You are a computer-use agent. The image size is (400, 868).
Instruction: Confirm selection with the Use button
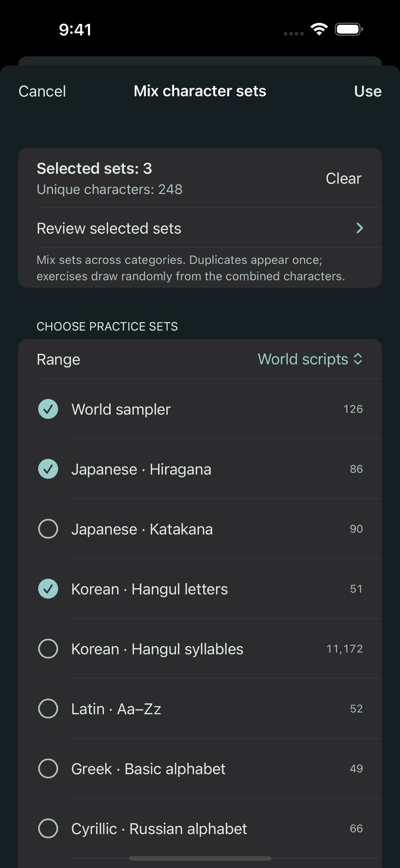(368, 91)
